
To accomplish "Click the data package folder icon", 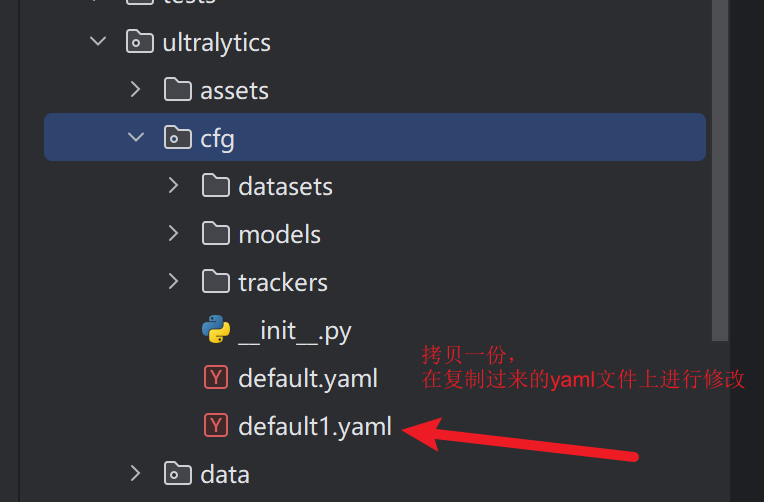I will click(x=178, y=473).
